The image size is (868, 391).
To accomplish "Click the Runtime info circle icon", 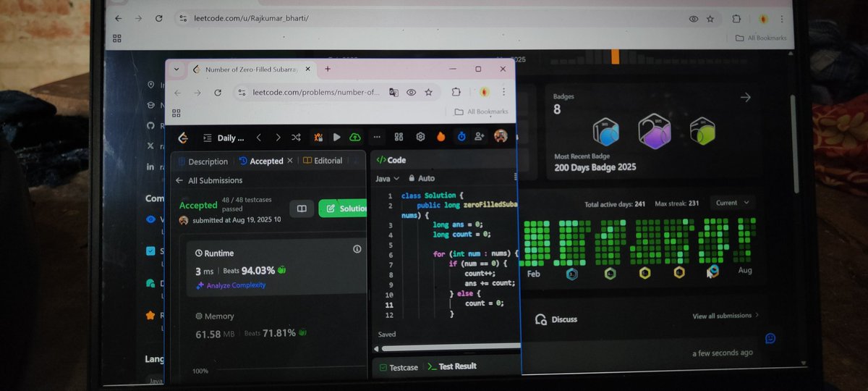I will (x=357, y=248).
